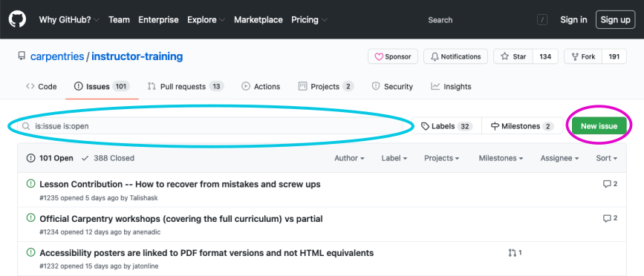Screen dimensions: 644x276
Task: Open the Insights tab
Action: [x=451, y=87]
